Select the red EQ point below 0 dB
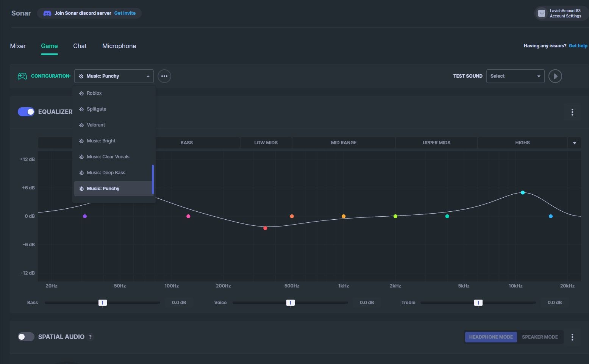This screenshot has width=589, height=364. [265, 228]
